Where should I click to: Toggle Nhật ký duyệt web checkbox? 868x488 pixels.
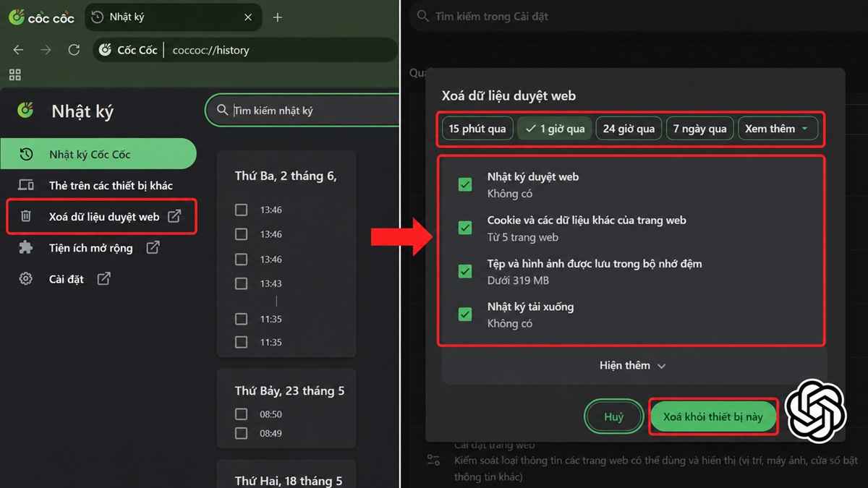coord(465,184)
